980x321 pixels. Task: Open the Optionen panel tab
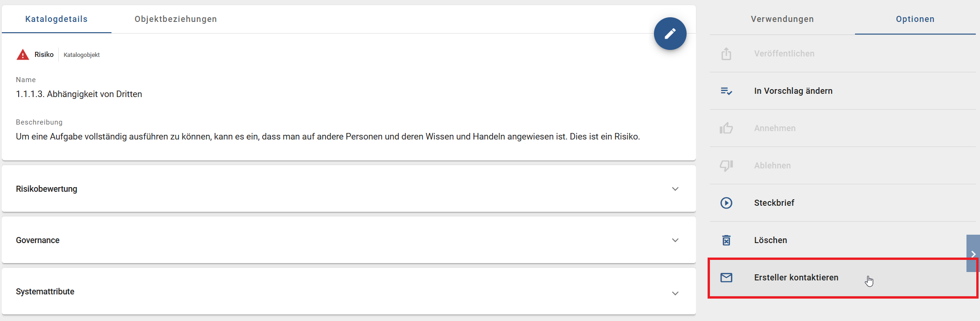point(915,19)
